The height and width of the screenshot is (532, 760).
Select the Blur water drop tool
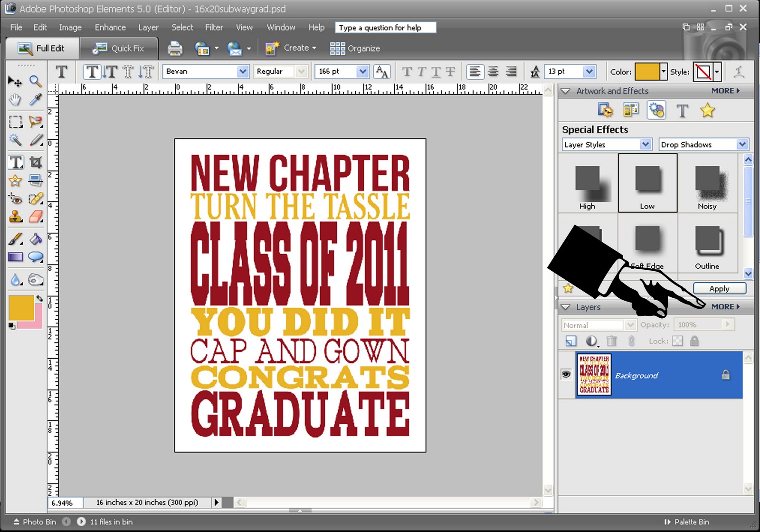pyautogui.click(x=15, y=280)
